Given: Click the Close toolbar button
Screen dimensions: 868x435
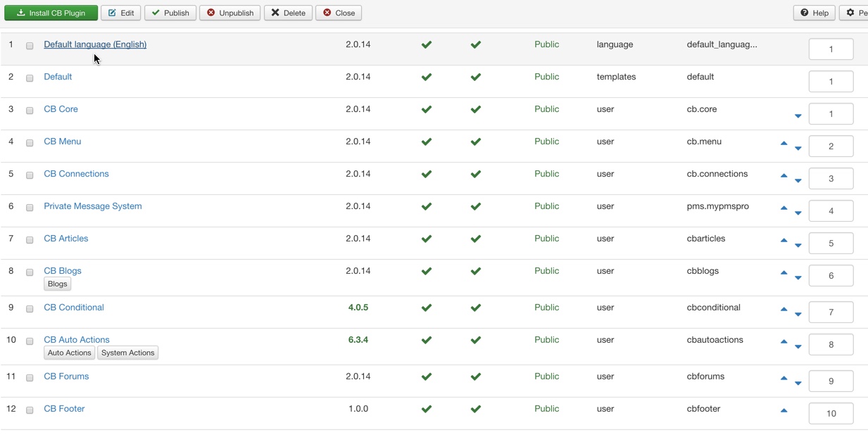Looking at the screenshot, I should (339, 13).
